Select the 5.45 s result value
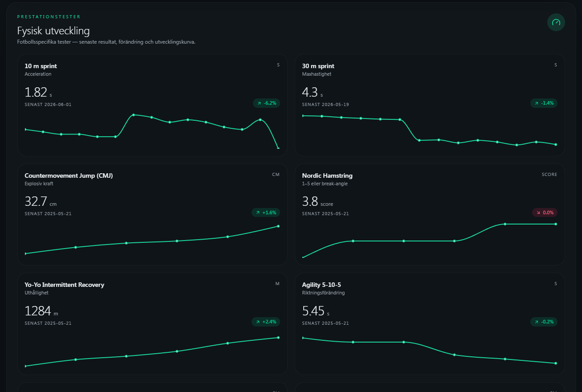Screen dimensions: 582x392 316,311
